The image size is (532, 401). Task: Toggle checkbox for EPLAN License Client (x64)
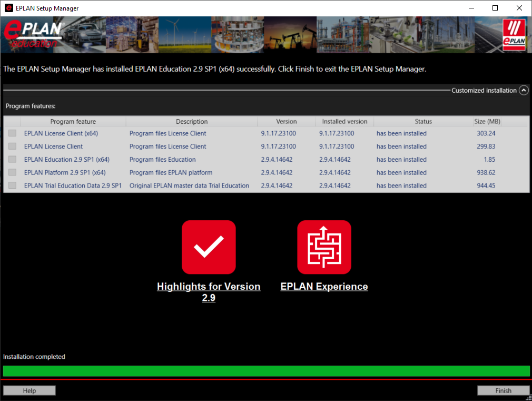(x=12, y=133)
